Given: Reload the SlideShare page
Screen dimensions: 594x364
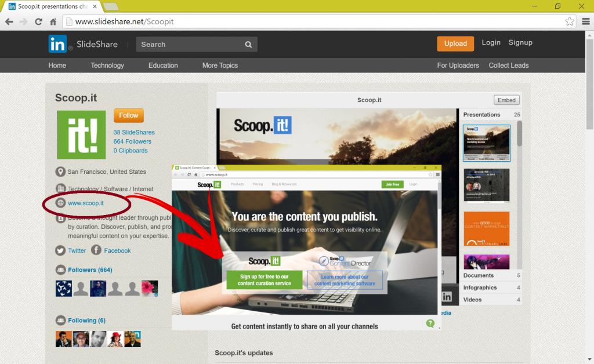Looking at the screenshot, I should [x=38, y=21].
